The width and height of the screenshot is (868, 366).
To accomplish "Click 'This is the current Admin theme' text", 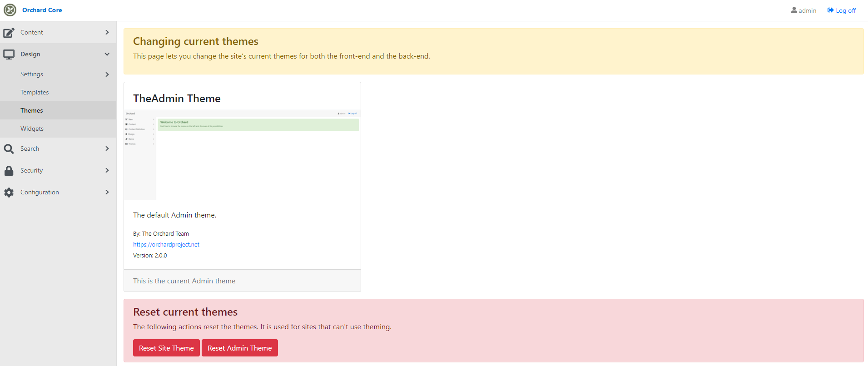I will click(x=184, y=281).
